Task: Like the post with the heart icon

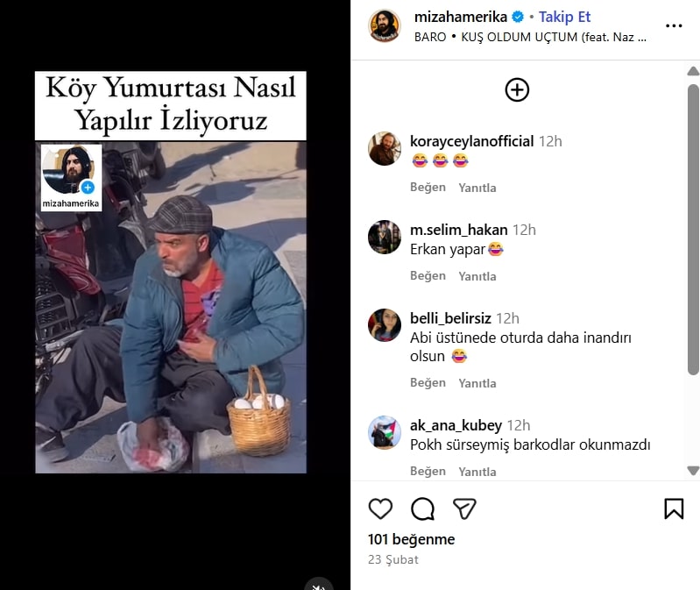Action: pos(380,508)
